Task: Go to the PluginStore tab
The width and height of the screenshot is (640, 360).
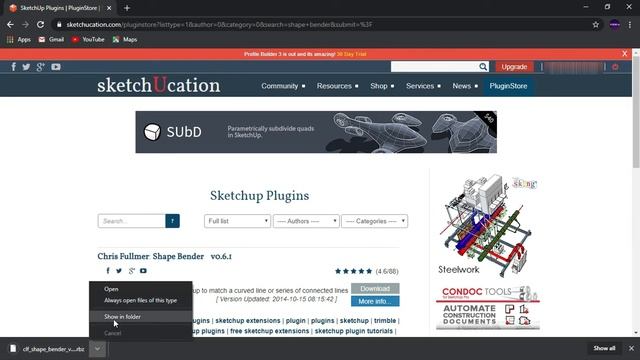Action: tap(508, 86)
